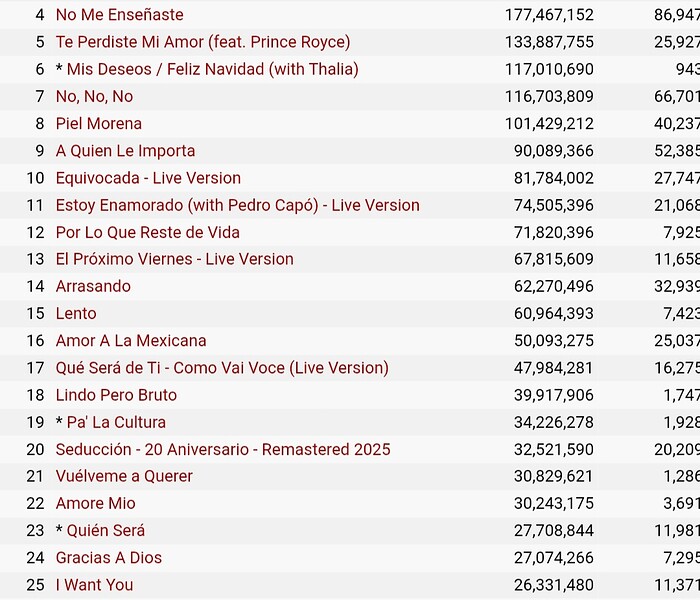Open Equivocada - Live Version link
700x600 pixels.
click(148, 178)
